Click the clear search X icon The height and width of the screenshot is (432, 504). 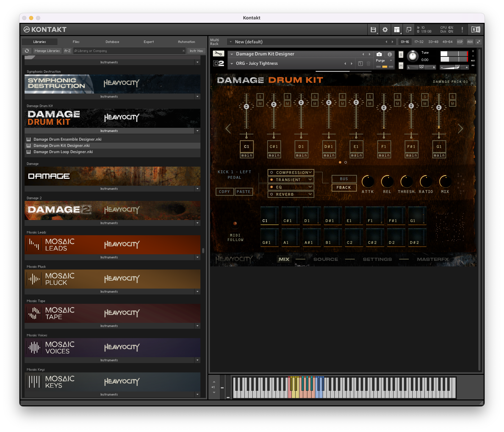click(184, 51)
